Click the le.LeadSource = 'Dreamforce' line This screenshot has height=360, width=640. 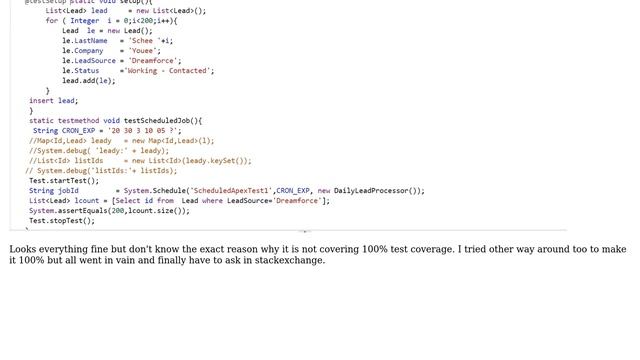point(122,60)
